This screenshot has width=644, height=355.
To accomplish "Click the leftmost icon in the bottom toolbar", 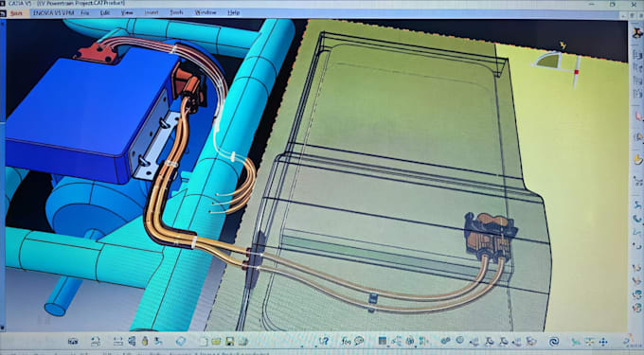I will pos(73,342).
